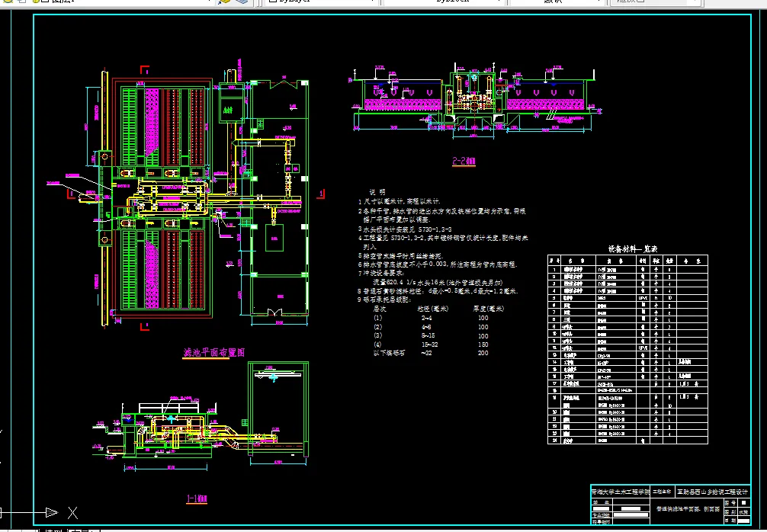This screenshot has height=532, width=767.
Task: Click the 2-4 grain size value
Action: point(426,318)
